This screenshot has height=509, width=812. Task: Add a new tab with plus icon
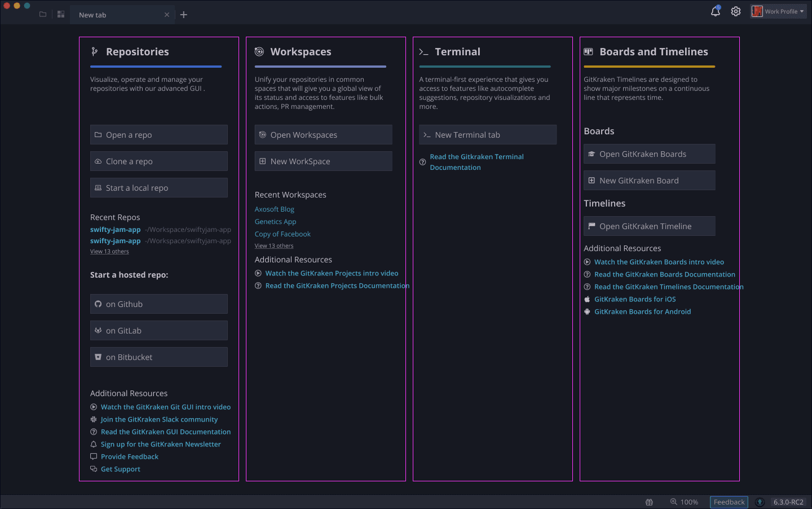(x=184, y=15)
